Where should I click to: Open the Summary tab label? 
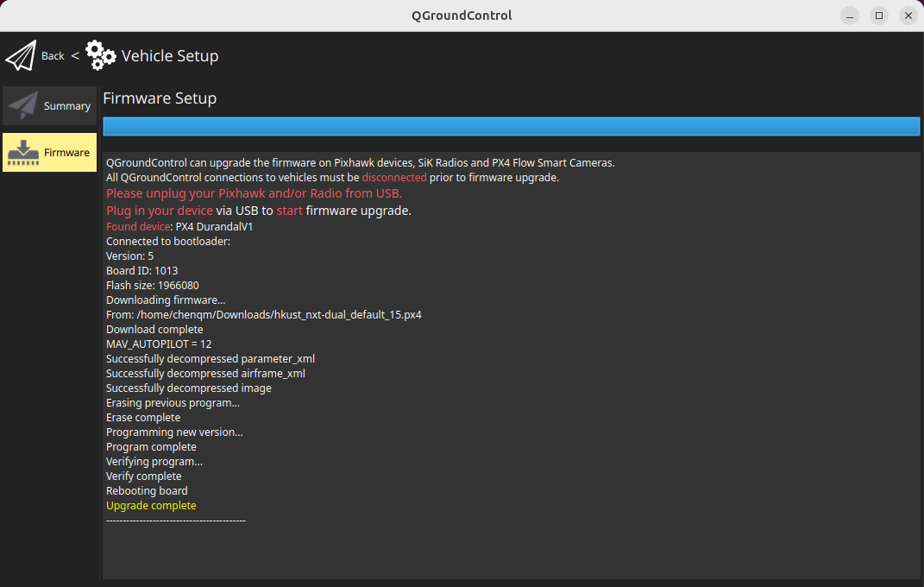click(67, 106)
